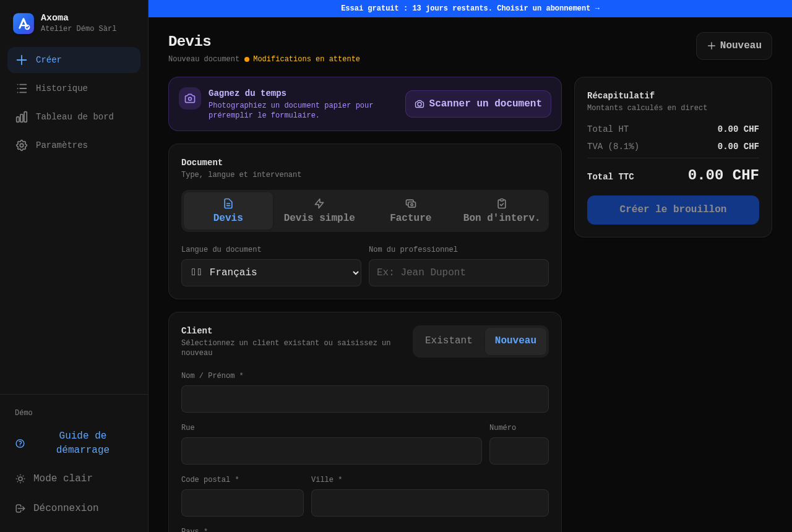Select the Nouveau client option
792x532 pixels.
click(515, 341)
